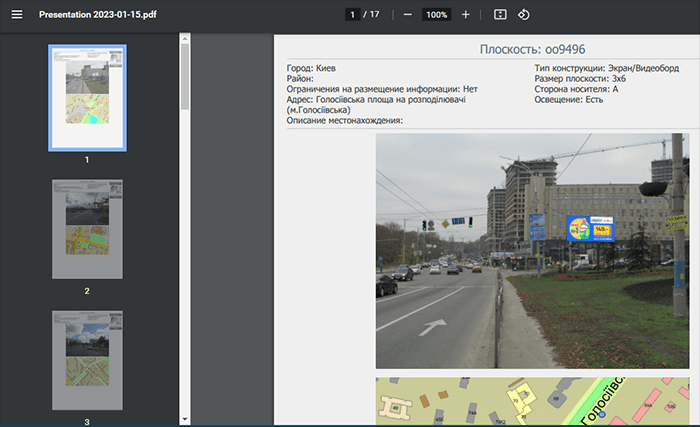This screenshot has width=700, height=427.
Task: Click the current page number field
Action: (351, 15)
